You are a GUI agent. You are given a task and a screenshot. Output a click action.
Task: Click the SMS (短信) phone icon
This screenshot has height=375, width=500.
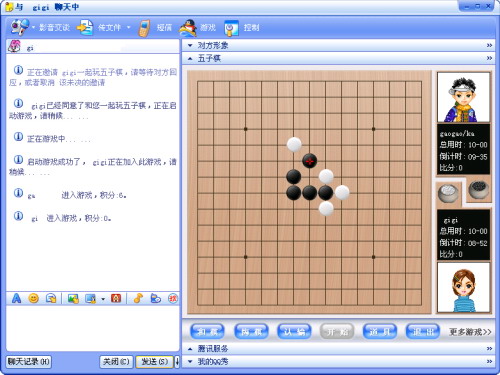pyautogui.click(x=144, y=28)
